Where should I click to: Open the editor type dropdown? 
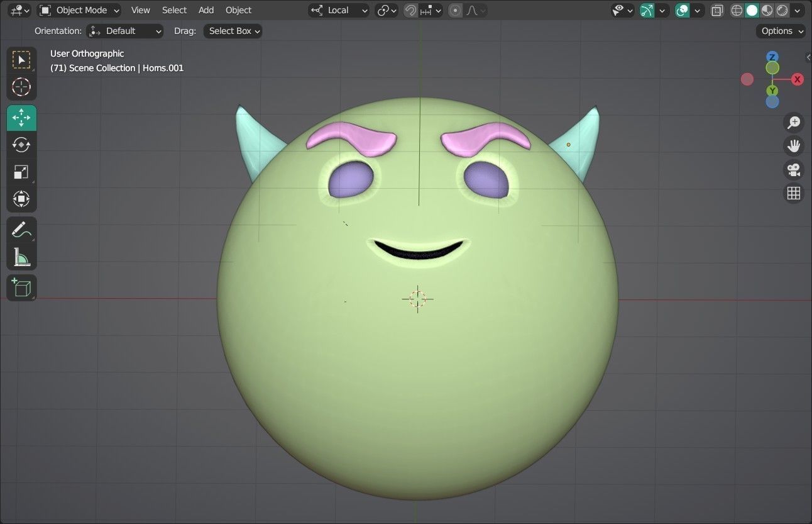pyautogui.click(x=20, y=10)
